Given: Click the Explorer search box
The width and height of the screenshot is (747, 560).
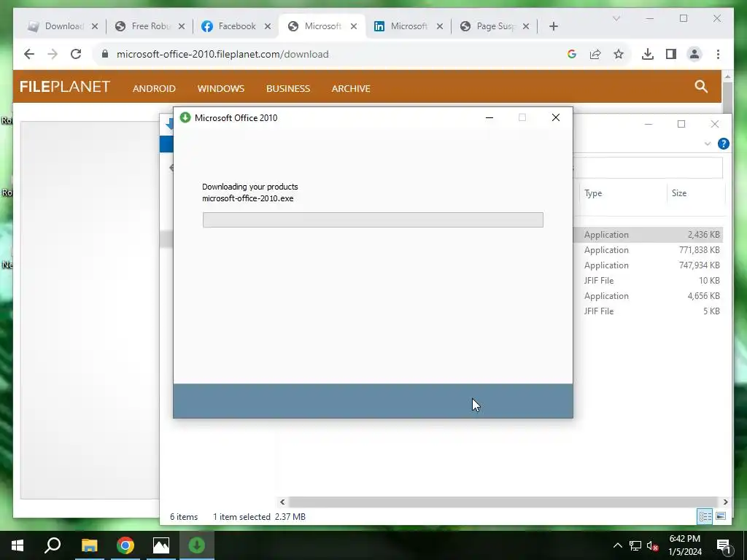Looking at the screenshot, I should [x=648, y=168].
